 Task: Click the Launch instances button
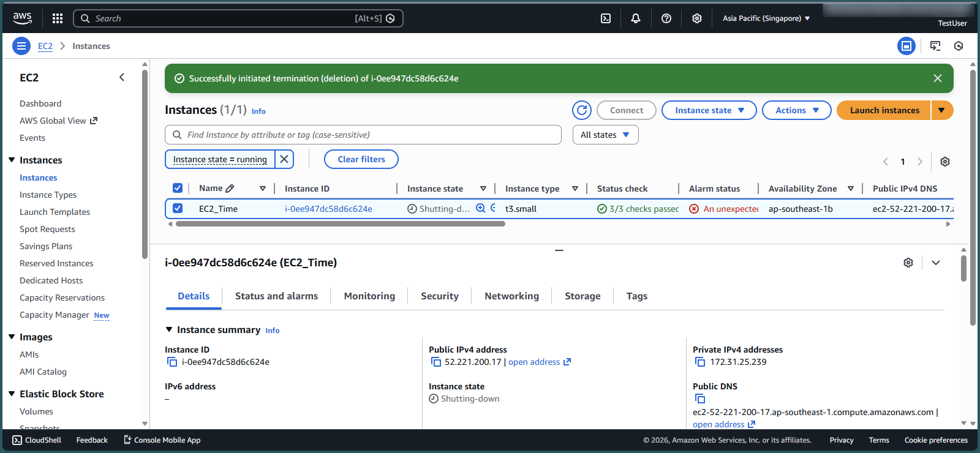click(884, 110)
